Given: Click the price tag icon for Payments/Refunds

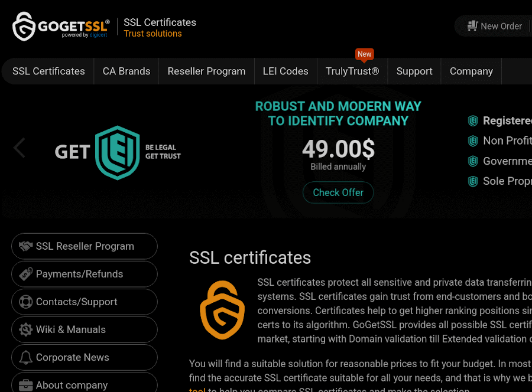Looking at the screenshot, I should [25, 274].
